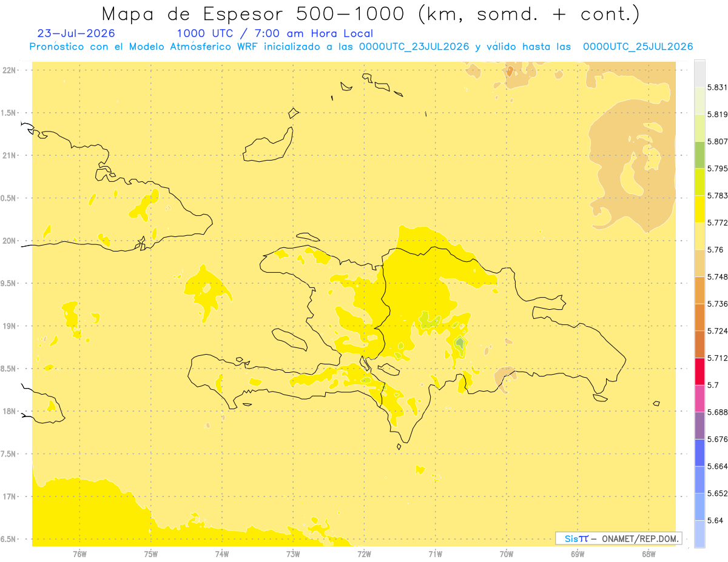Click the legend value "5.712"
Image resolution: width=728 pixels, height=562 pixels.
tap(717, 358)
